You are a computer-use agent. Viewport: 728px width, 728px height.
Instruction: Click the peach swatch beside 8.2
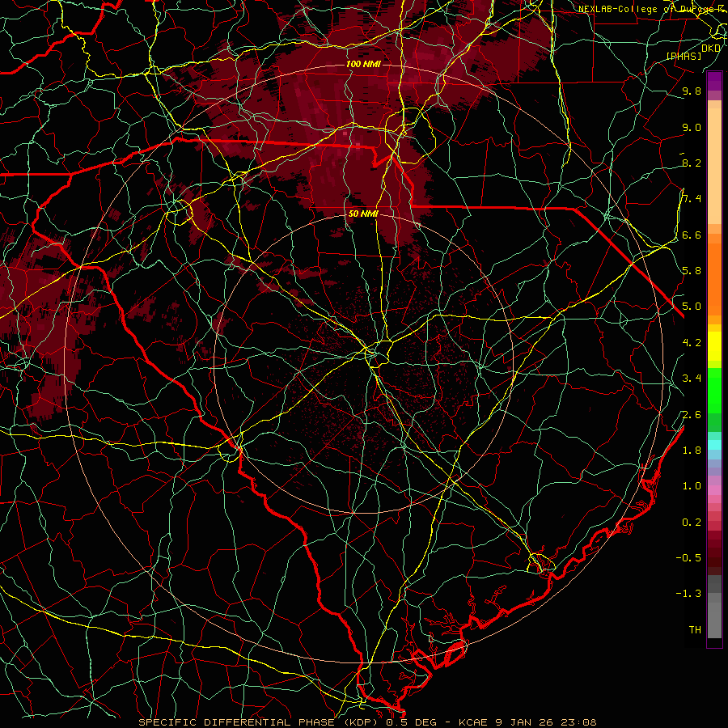[714, 166]
